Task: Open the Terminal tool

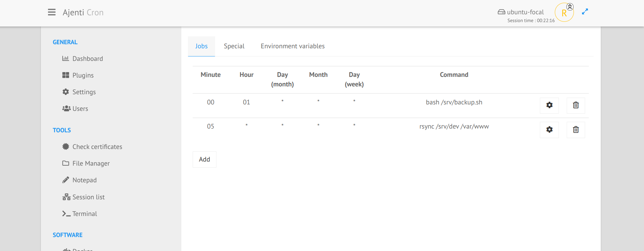Action: point(84,214)
